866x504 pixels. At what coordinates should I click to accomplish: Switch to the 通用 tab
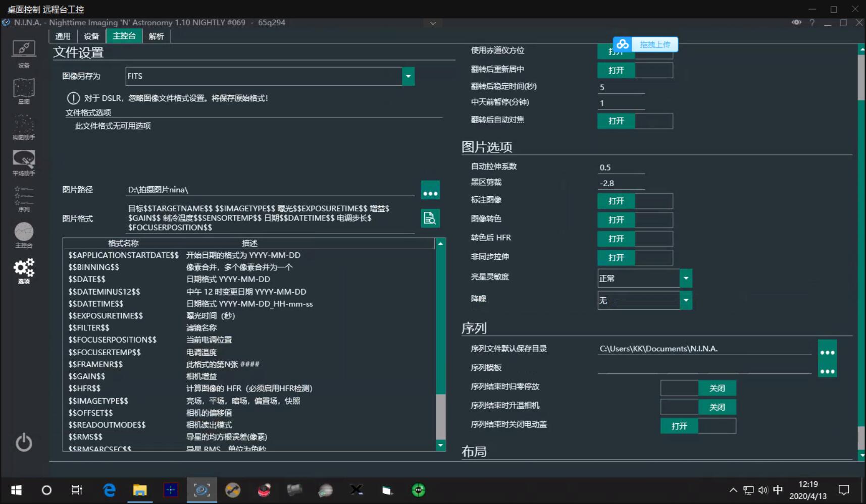pos(63,36)
